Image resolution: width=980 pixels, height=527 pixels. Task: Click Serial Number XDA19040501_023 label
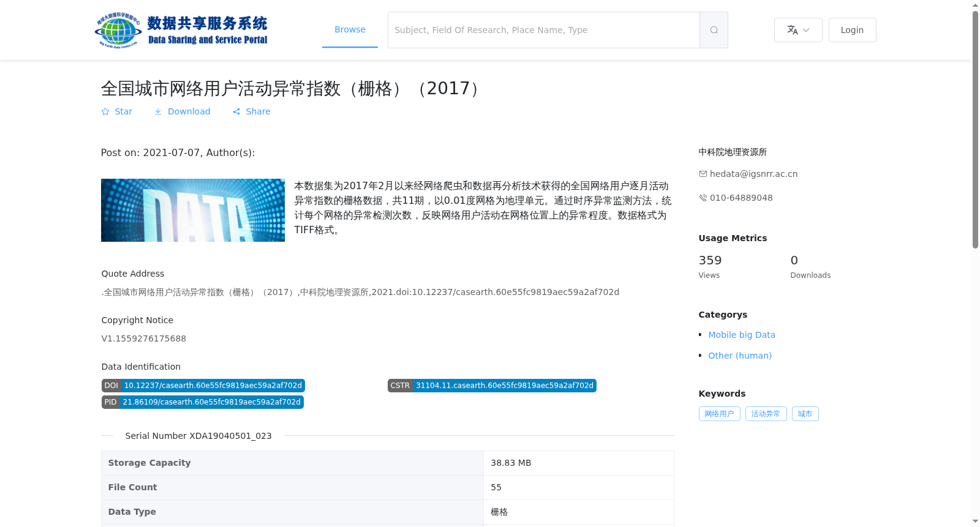point(198,436)
